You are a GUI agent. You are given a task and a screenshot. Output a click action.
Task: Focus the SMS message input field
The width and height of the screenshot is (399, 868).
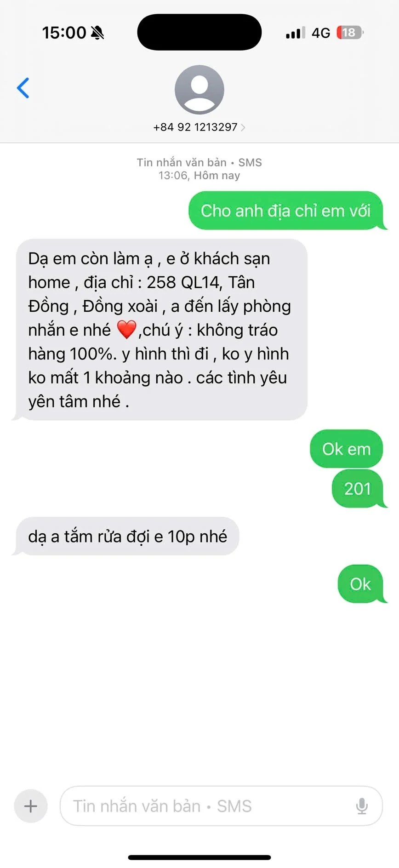click(x=221, y=806)
